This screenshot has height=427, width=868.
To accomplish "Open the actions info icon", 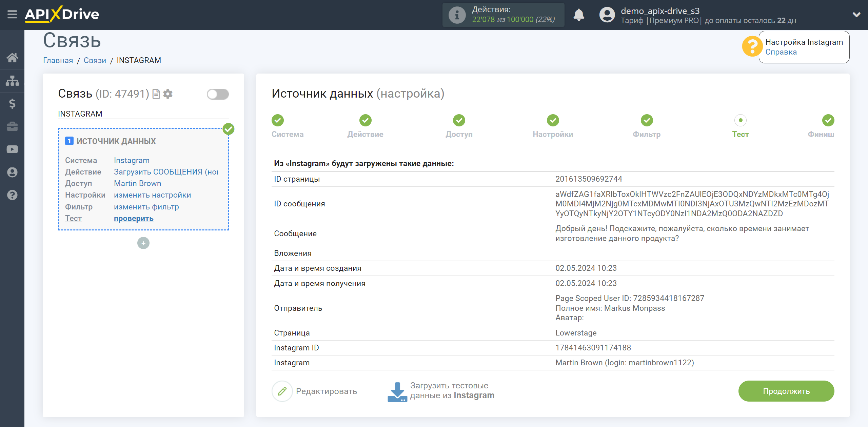I will [x=457, y=15].
